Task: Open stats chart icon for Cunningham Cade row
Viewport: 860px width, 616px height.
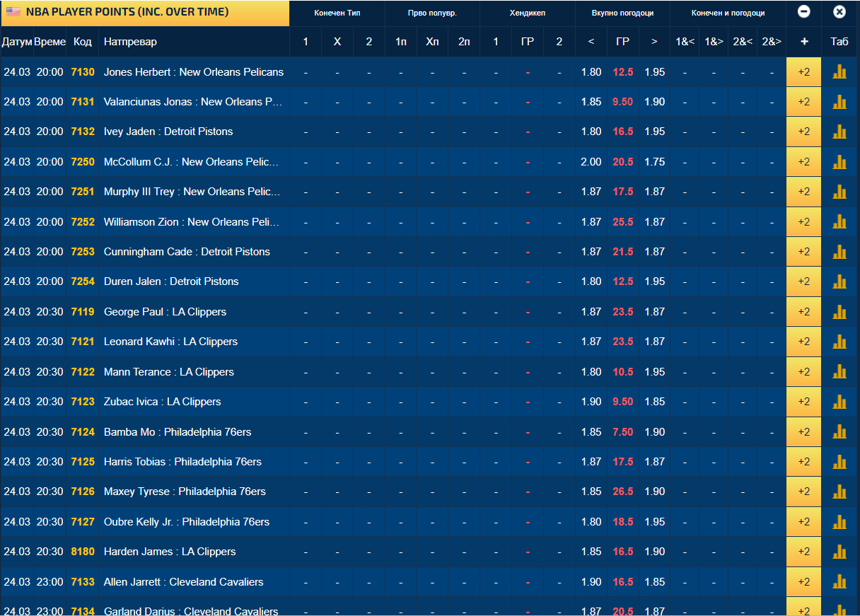Action: click(839, 252)
